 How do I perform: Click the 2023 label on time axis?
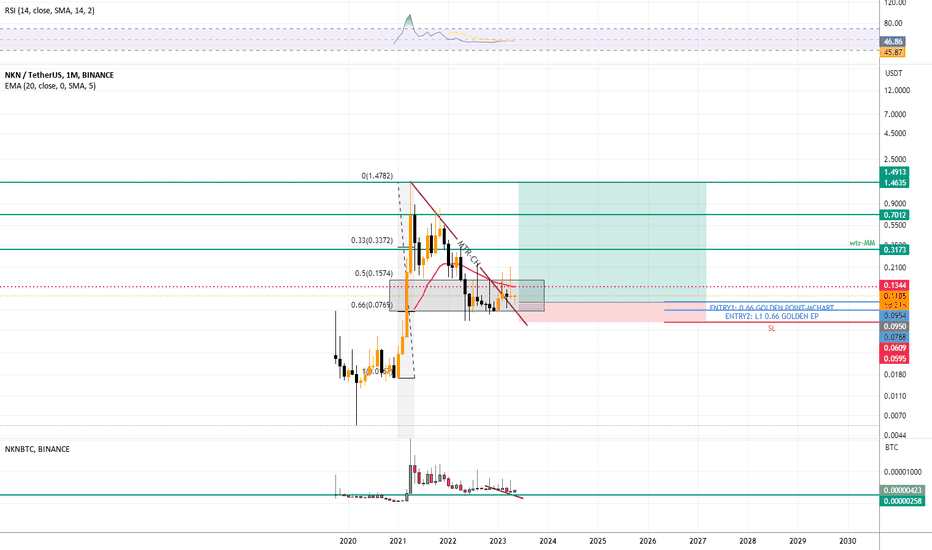point(498,541)
